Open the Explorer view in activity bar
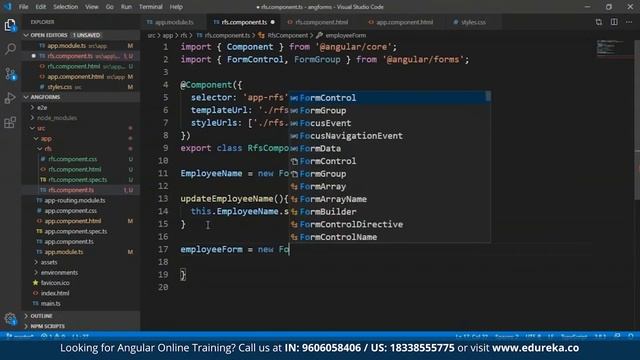The height and width of the screenshot is (360, 640). 10,25
